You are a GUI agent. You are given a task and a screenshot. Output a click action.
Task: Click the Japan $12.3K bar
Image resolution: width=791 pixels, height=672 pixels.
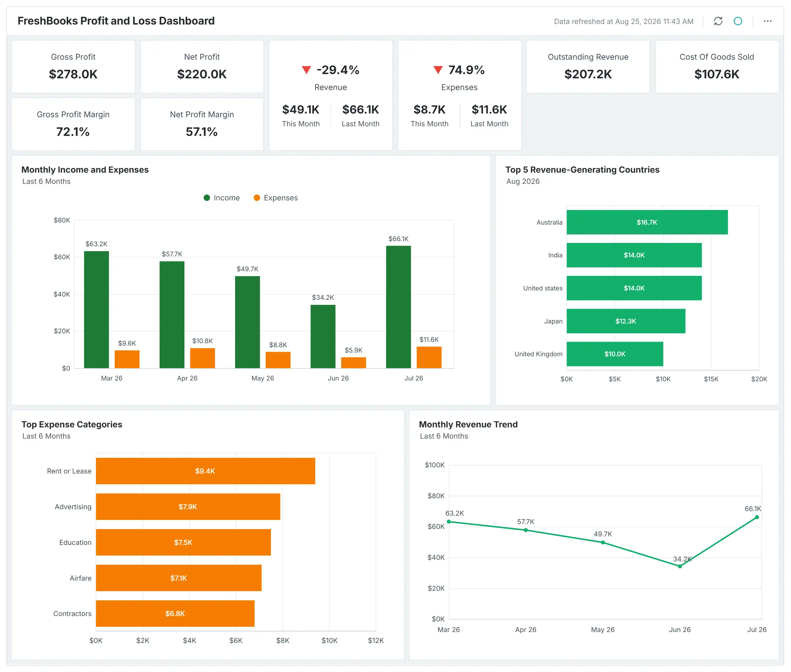coord(626,321)
